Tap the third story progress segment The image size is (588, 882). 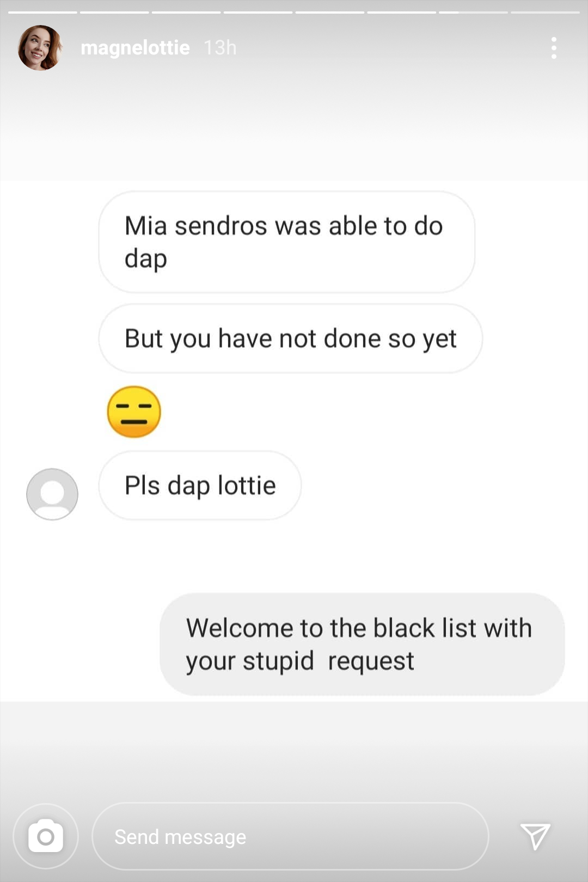point(186,12)
